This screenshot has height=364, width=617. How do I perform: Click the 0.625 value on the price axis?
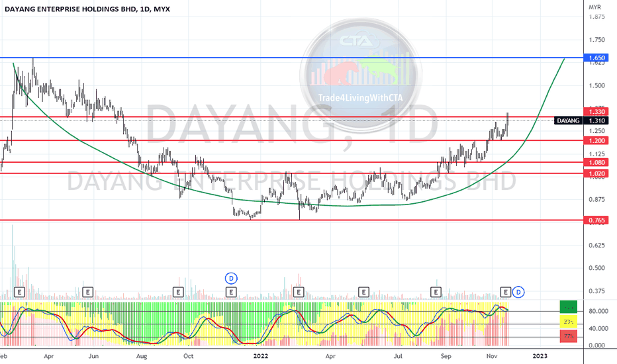point(597,245)
